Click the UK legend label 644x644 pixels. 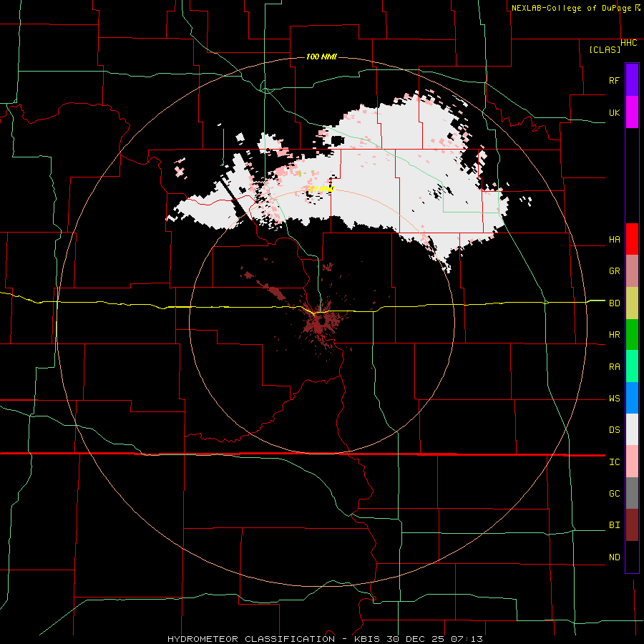[x=614, y=112]
